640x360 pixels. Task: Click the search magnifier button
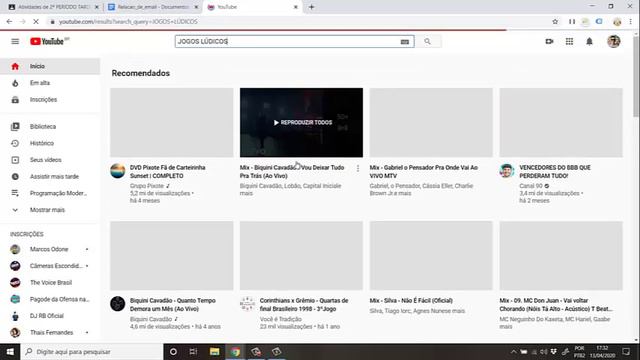(427, 41)
